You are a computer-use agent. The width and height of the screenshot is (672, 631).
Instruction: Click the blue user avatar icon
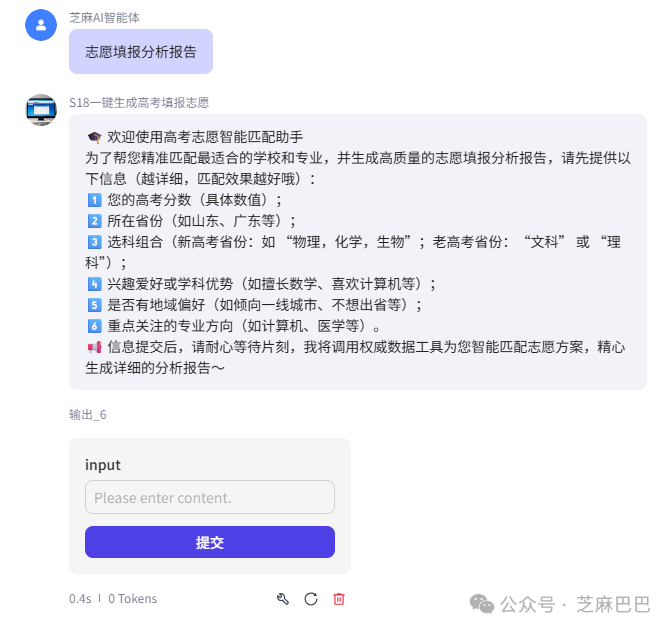(x=41, y=25)
